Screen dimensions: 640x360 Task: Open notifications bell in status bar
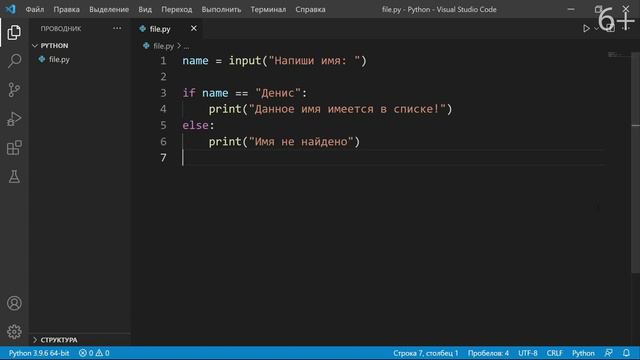pyautogui.click(x=626, y=353)
